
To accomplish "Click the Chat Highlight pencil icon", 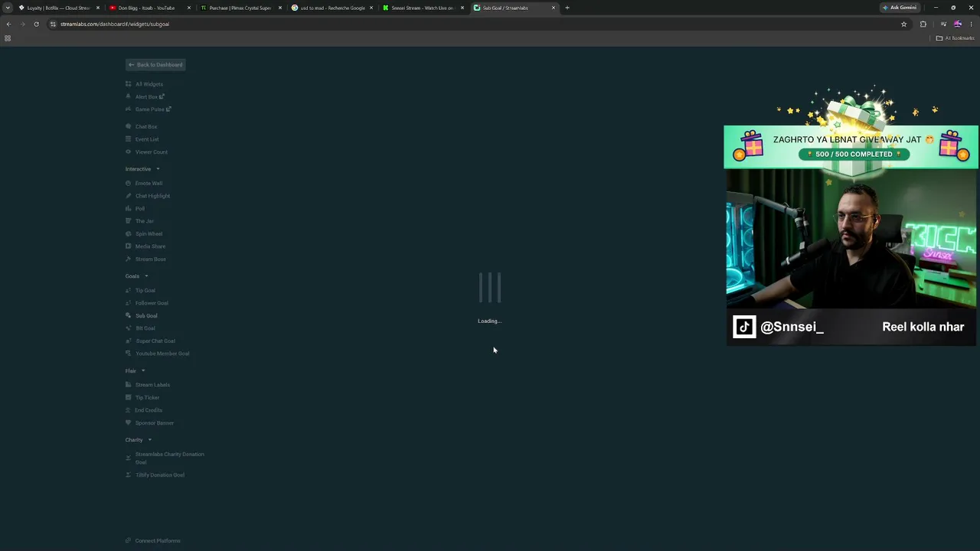I will 129,196.
